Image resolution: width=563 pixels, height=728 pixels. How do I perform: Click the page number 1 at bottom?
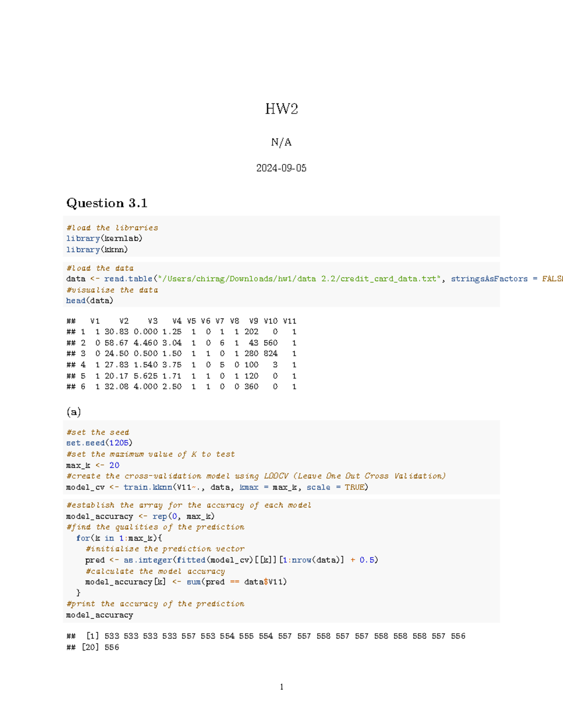281,687
